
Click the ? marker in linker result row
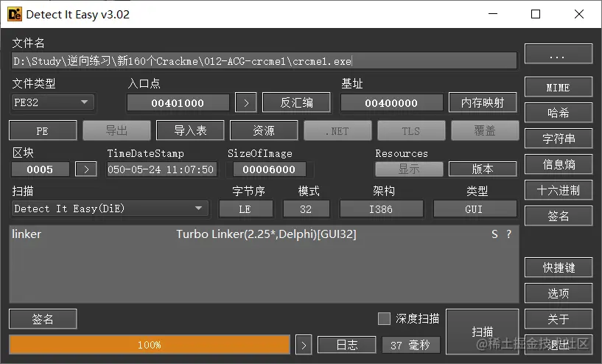pos(508,234)
